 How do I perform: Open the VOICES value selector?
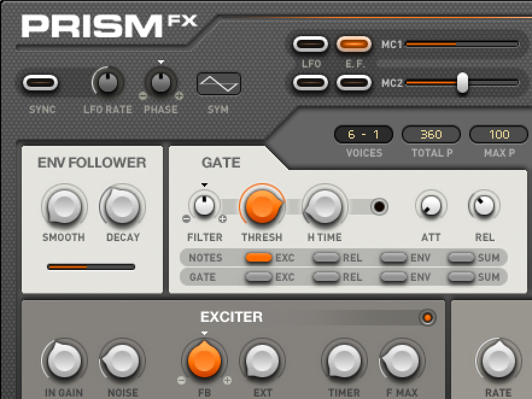click(364, 134)
